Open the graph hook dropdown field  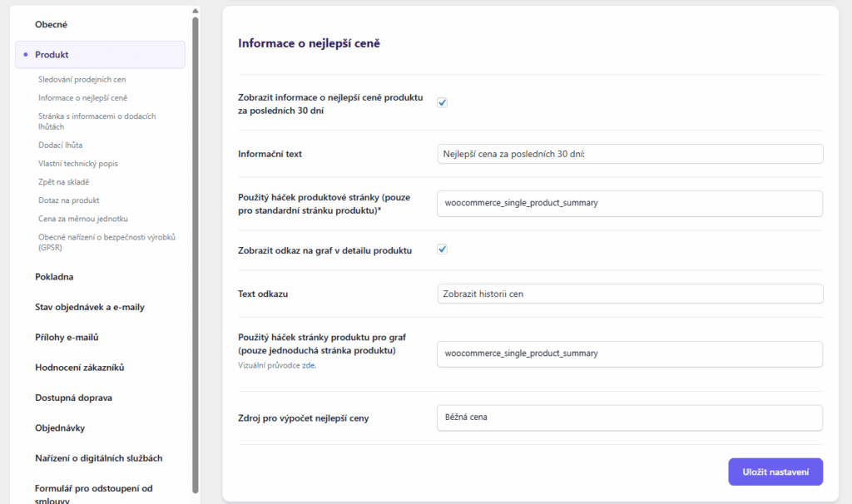629,353
